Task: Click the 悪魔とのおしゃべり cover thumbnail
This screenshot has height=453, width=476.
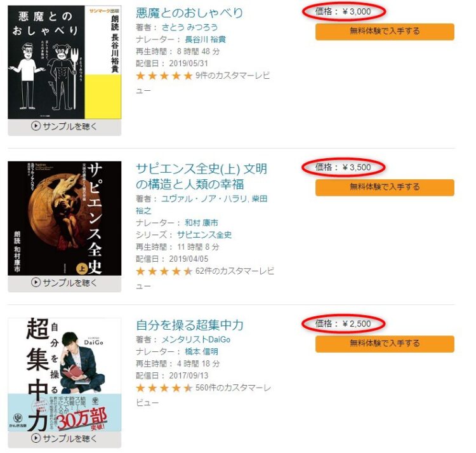Action: click(x=64, y=62)
